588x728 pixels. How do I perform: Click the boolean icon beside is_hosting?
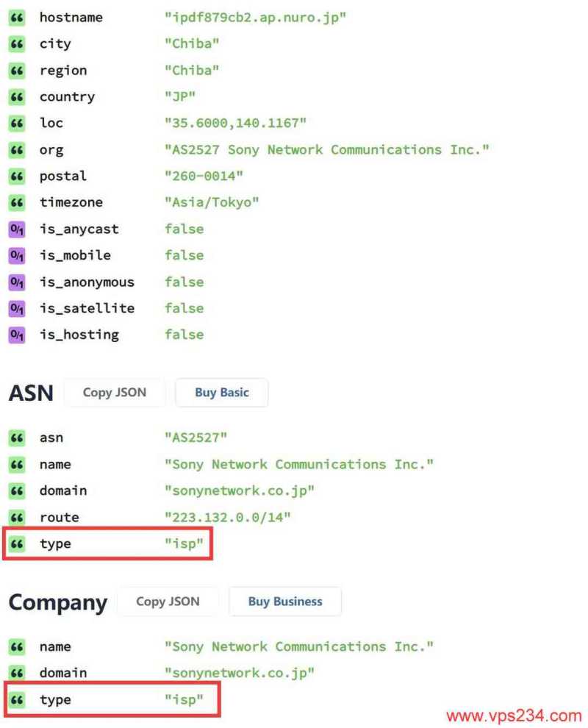[16, 335]
